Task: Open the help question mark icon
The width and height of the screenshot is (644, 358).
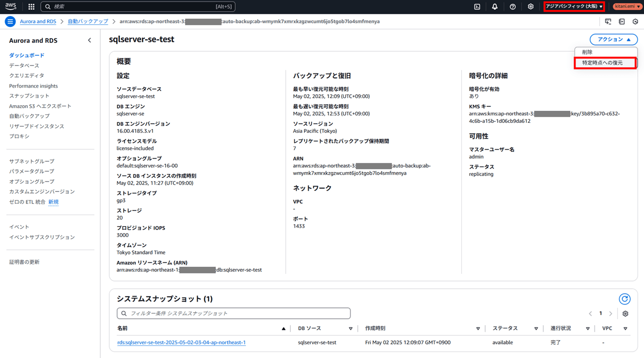Action: [513, 7]
